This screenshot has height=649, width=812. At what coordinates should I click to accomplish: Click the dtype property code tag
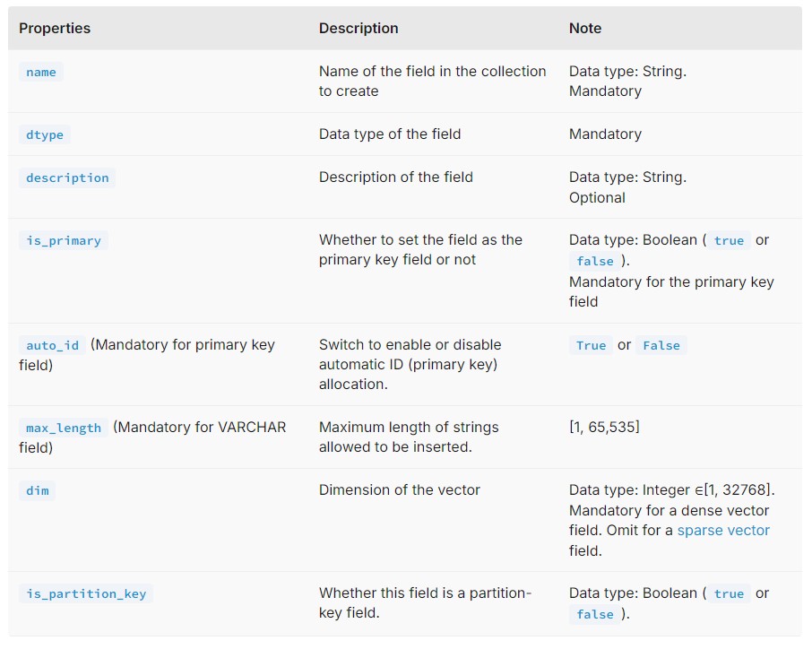tap(45, 134)
